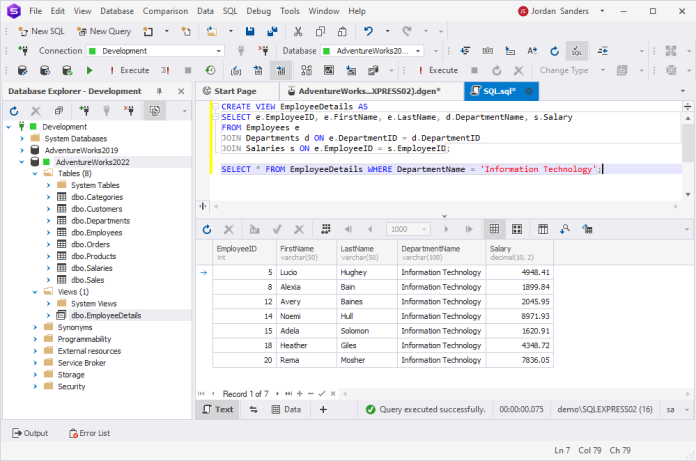The image size is (696, 461).
Task: Expand the dbo.Employees table node
Action: (48, 232)
